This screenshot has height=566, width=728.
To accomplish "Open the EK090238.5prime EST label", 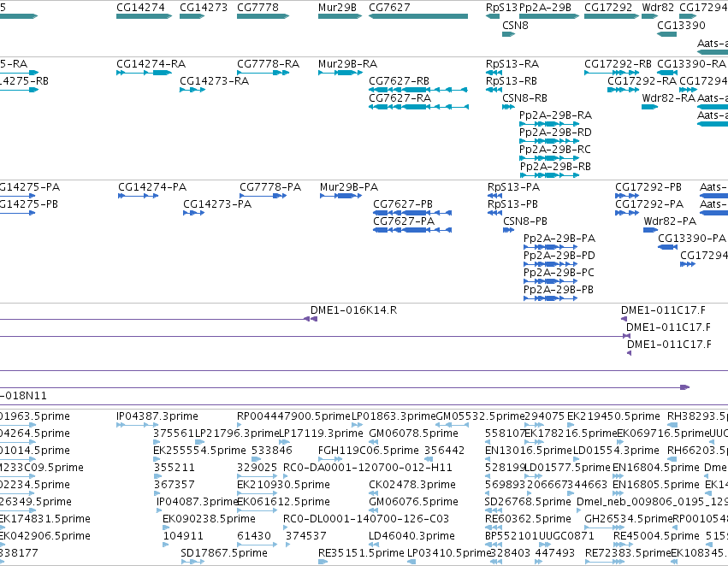I will pos(209,519).
